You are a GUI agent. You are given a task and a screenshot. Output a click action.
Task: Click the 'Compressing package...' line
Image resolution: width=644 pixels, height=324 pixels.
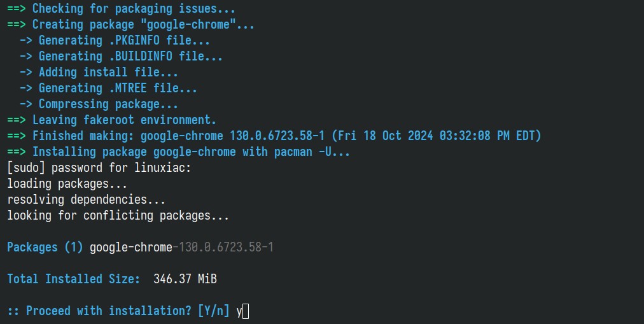click(99, 104)
